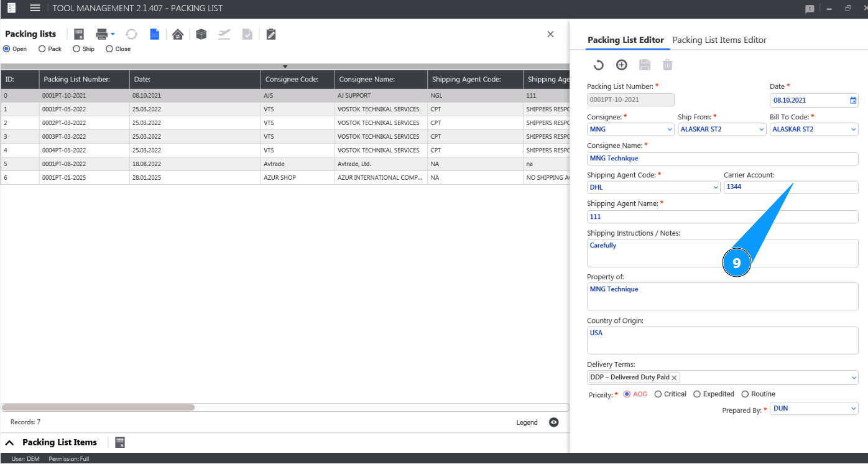This screenshot has height=464, width=868.
Task: Select the Ship status radio button
Action: click(76, 49)
